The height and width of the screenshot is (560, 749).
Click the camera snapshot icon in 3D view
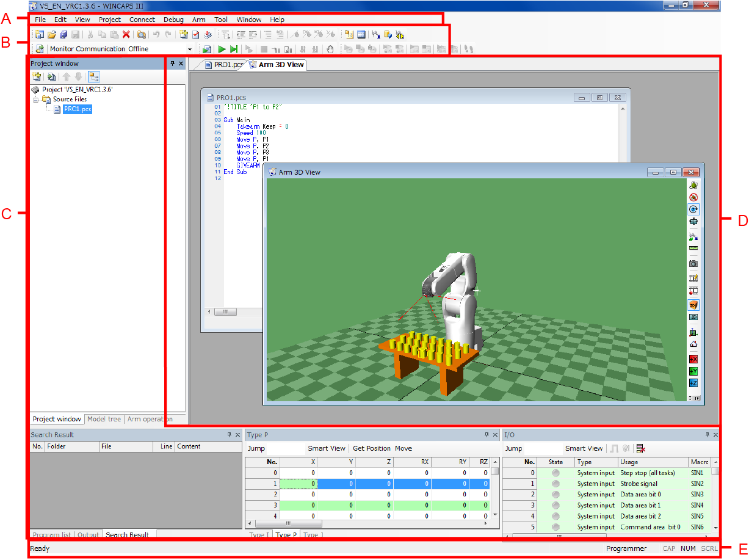tap(693, 264)
